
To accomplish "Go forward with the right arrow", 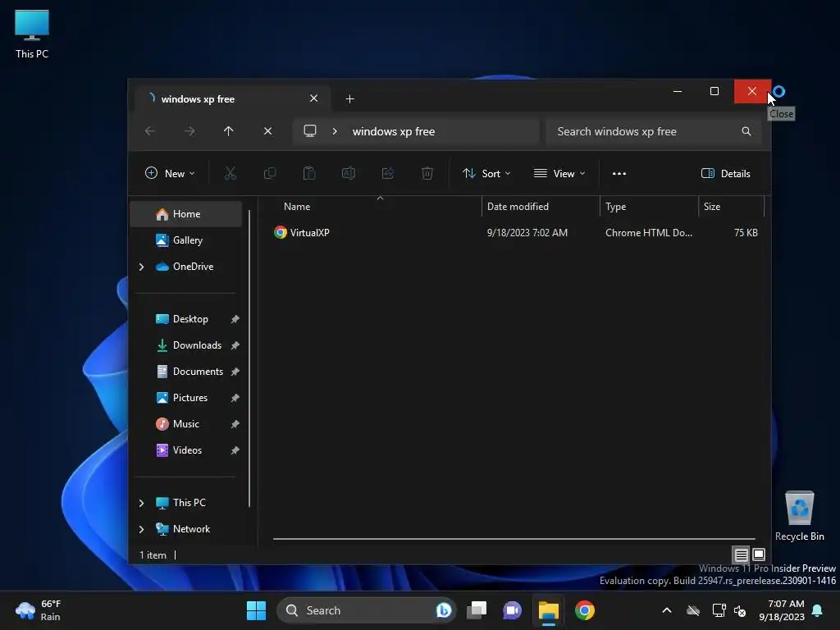I will tap(189, 131).
